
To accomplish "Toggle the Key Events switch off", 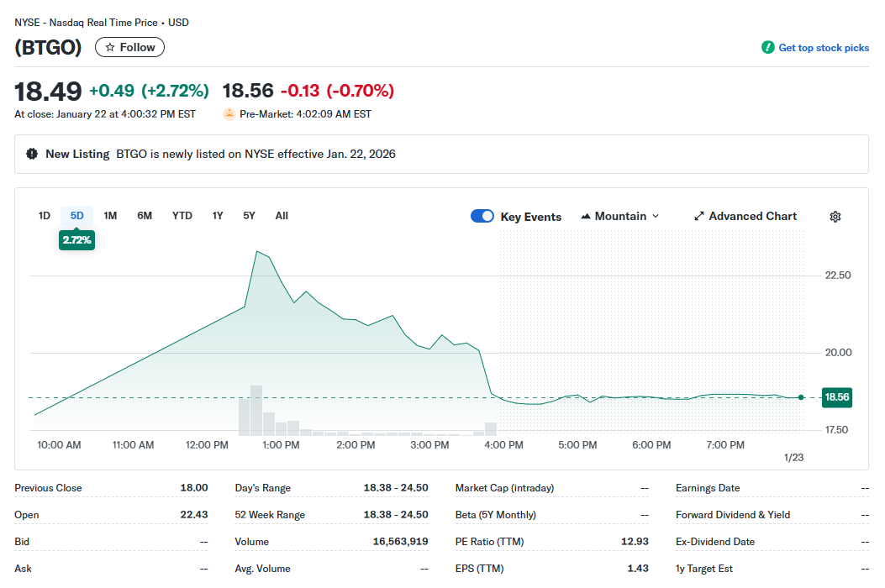I will tap(482, 217).
